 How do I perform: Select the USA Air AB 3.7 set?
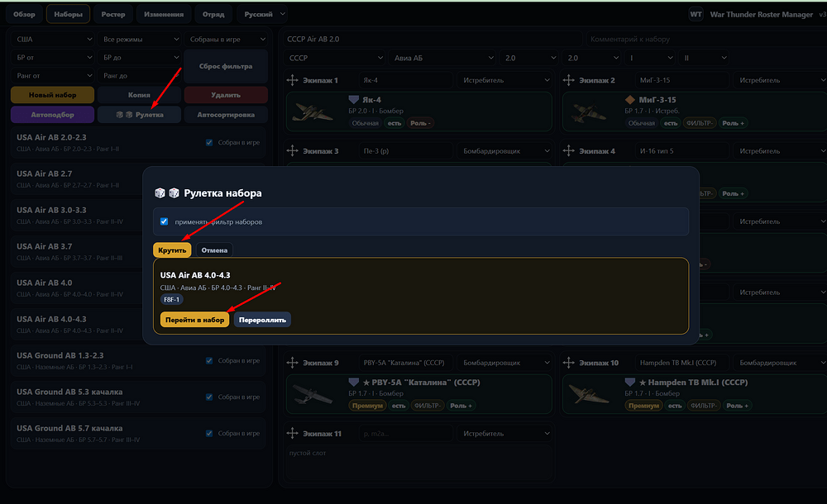click(x=76, y=251)
